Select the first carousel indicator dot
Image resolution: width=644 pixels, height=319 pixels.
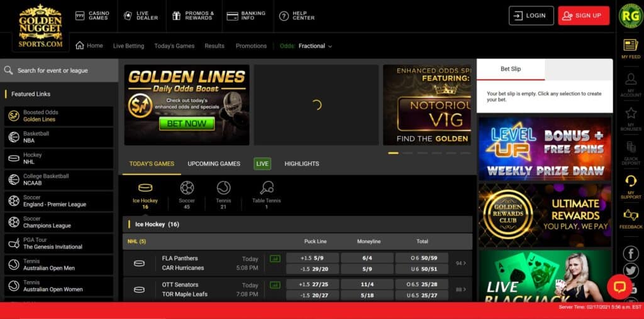(393, 153)
